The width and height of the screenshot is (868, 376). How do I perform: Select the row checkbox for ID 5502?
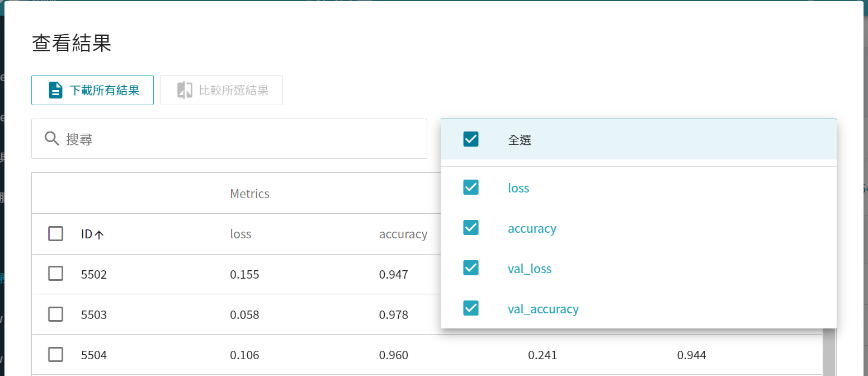click(x=55, y=274)
